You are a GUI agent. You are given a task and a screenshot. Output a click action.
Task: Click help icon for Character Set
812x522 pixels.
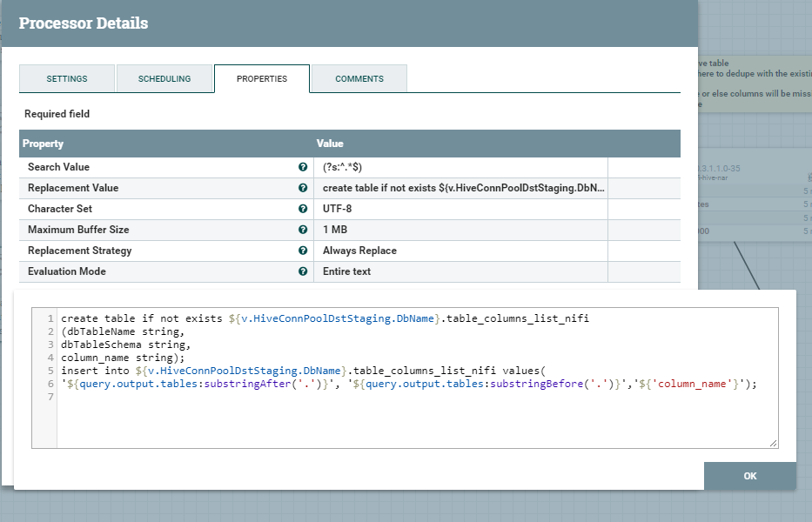click(303, 209)
